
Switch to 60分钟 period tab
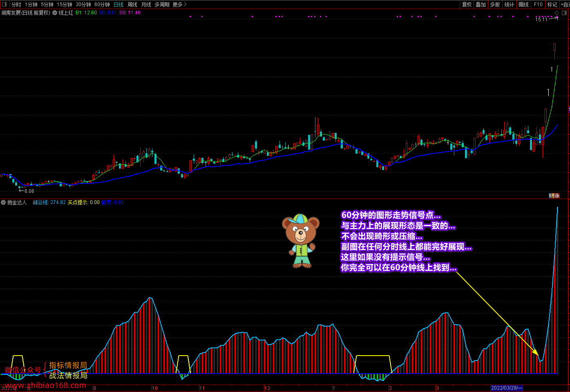pos(102,4)
